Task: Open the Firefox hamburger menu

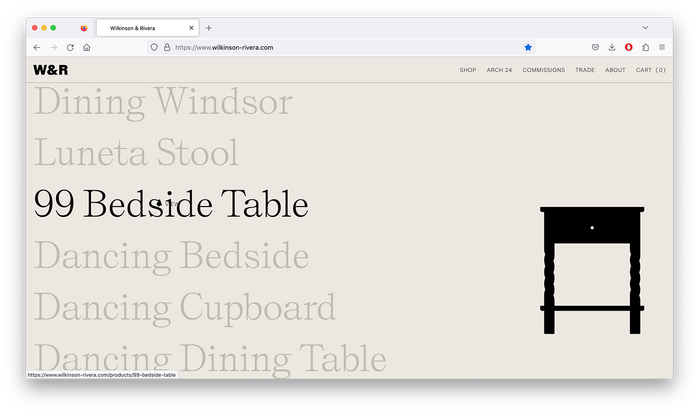Action: tap(662, 47)
